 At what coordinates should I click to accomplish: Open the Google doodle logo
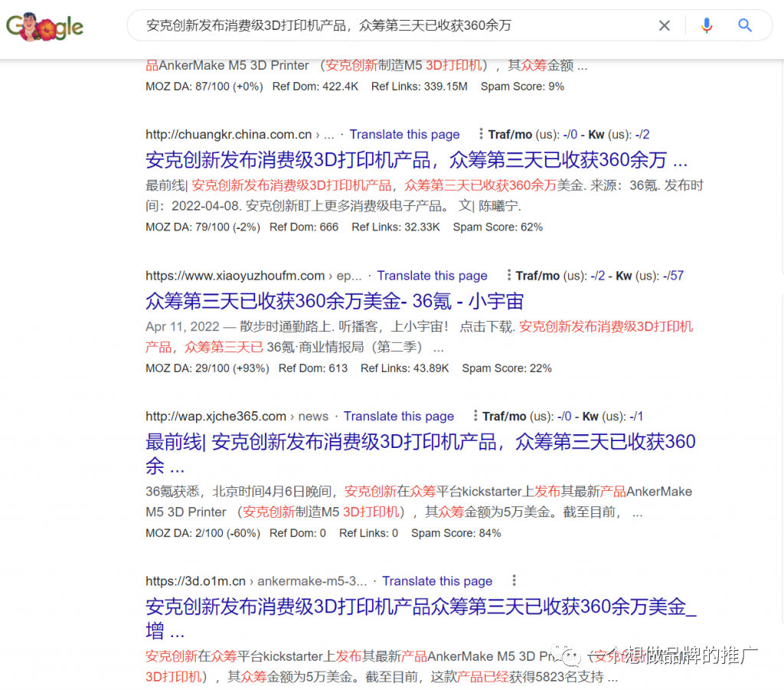pyautogui.click(x=44, y=27)
